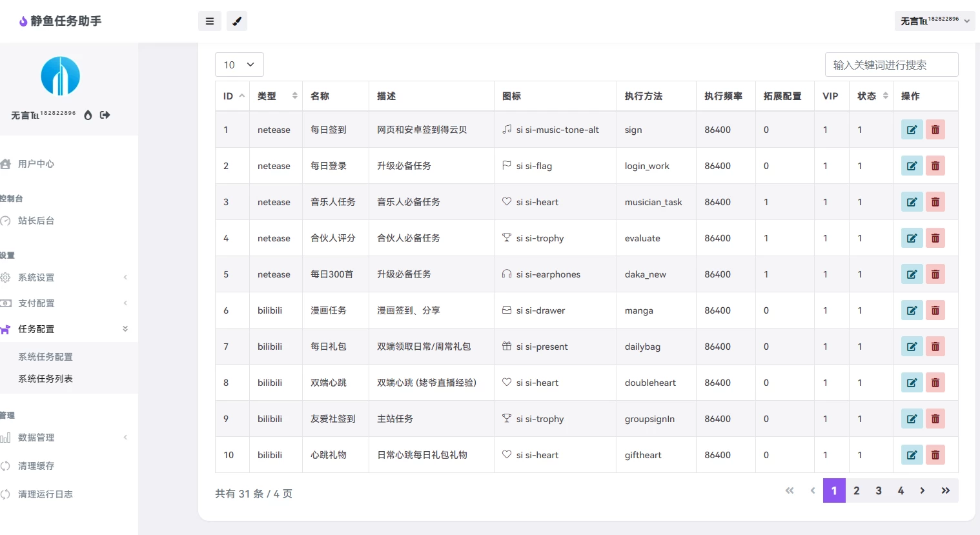Open the rows-per-page dropdown showing 10
Image resolution: width=980 pixels, height=535 pixels.
pyautogui.click(x=239, y=65)
